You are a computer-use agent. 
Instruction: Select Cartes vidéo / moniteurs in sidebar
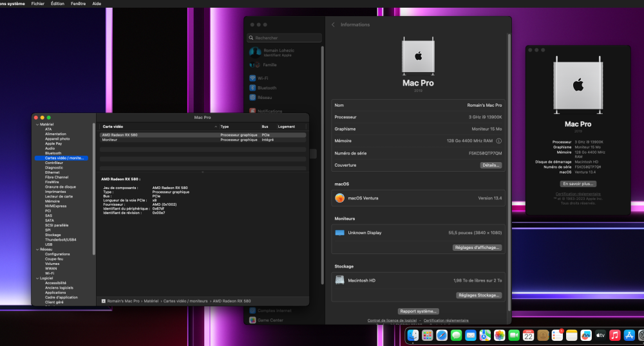[x=61, y=158]
